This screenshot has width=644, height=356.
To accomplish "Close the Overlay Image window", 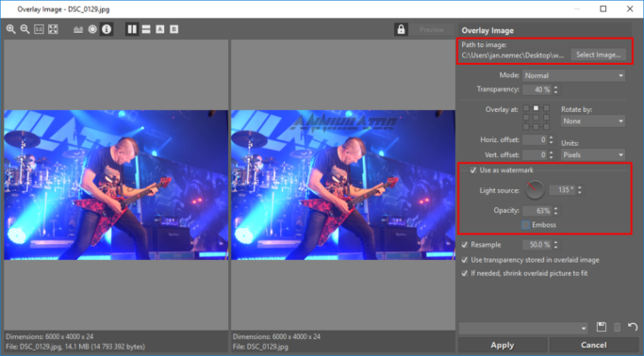I will tap(630, 8).
